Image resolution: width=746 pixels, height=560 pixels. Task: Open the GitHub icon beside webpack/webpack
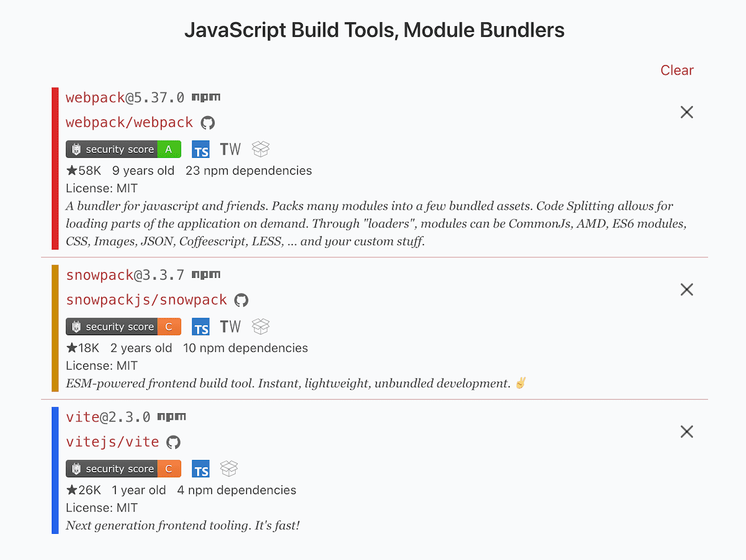tap(208, 122)
